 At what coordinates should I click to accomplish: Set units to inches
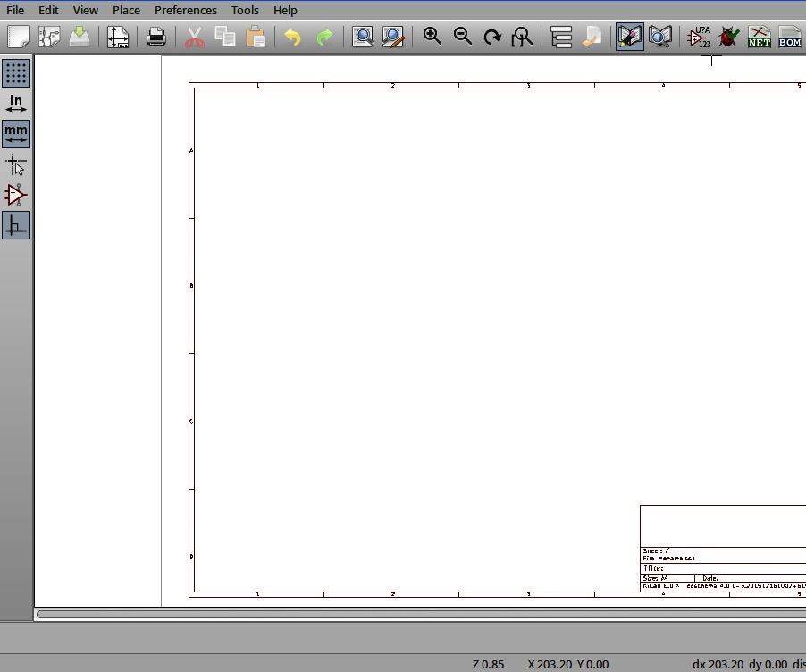tap(16, 104)
